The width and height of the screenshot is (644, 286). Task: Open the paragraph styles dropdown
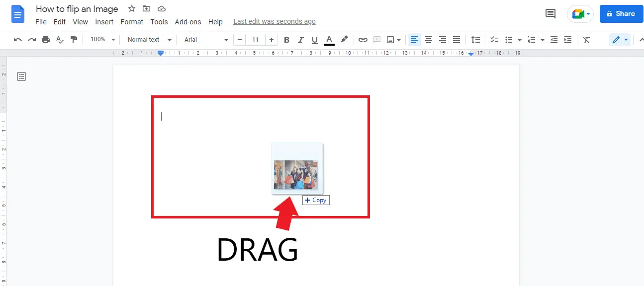click(x=148, y=39)
